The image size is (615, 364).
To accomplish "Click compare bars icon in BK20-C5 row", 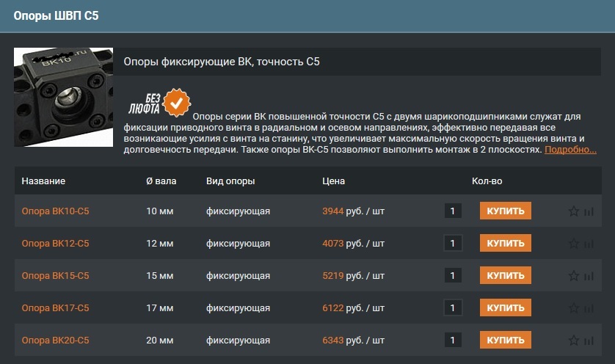I will pos(589,341).
